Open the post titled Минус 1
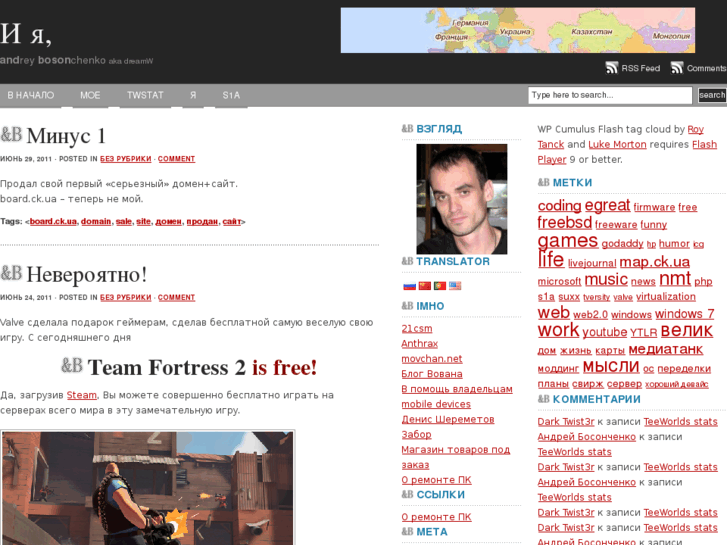This screenshot has width=727, height=545. pos(66,136)
